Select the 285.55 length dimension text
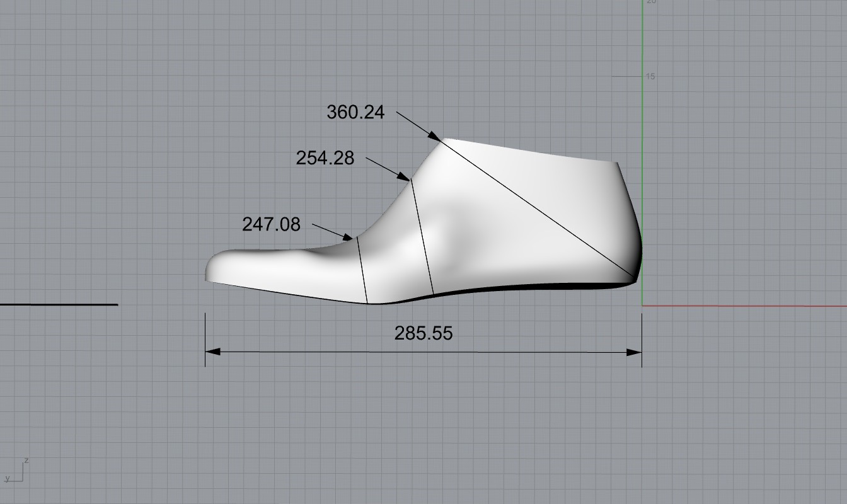The height and width of the screenshot is (504, 847). [x=423, y=333]
